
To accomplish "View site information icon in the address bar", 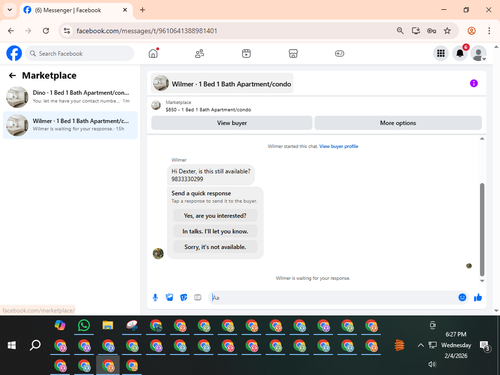I will coord(67,31).
